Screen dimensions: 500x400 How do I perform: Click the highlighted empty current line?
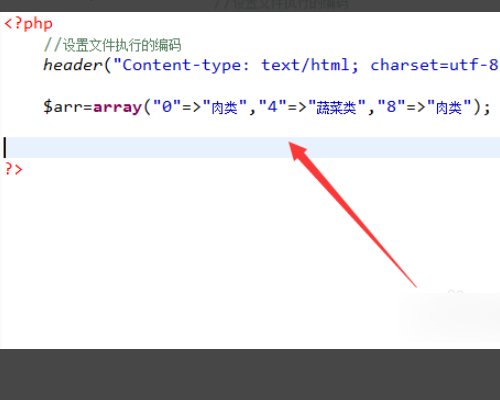point(250,147)
